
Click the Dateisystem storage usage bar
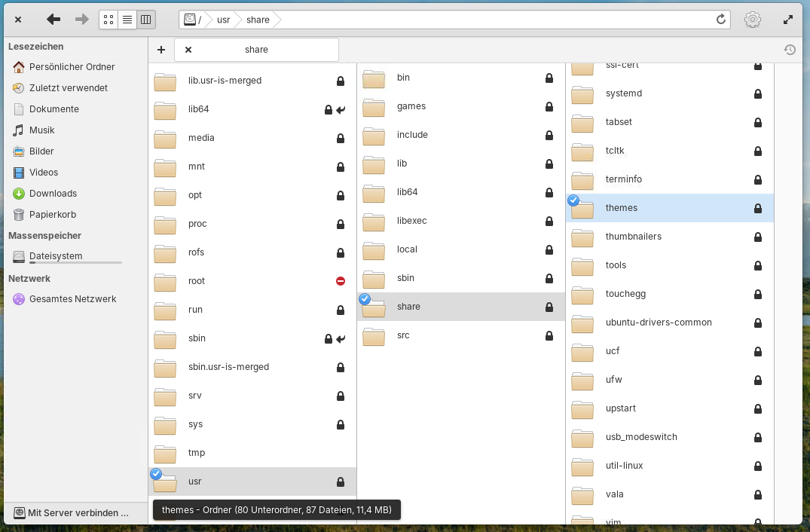[x=75, y=263]
